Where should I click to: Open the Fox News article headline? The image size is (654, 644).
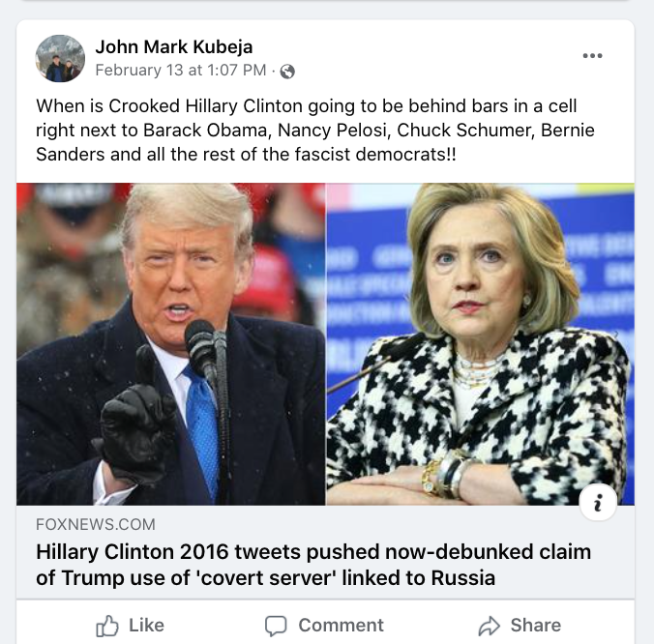(313, 565)
